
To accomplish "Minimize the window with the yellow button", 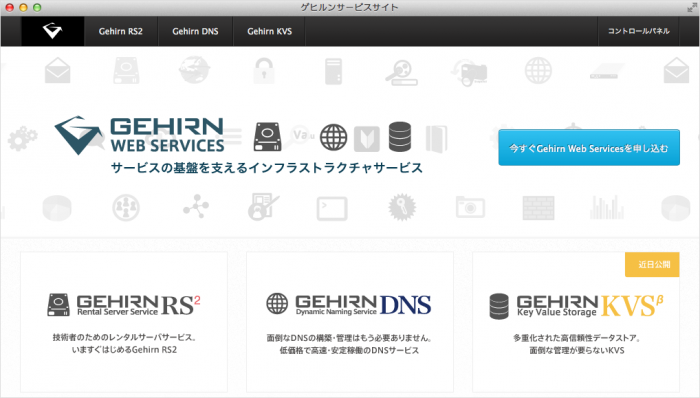I will pos(23,8).
